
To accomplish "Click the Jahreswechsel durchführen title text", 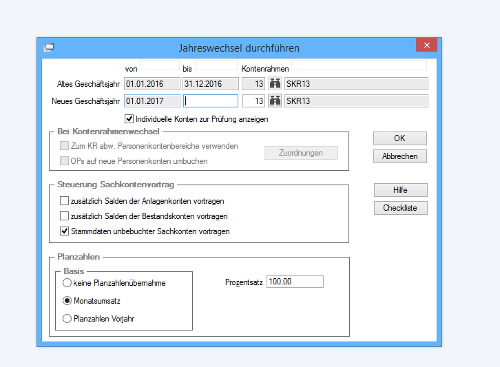I will (239, 48).
